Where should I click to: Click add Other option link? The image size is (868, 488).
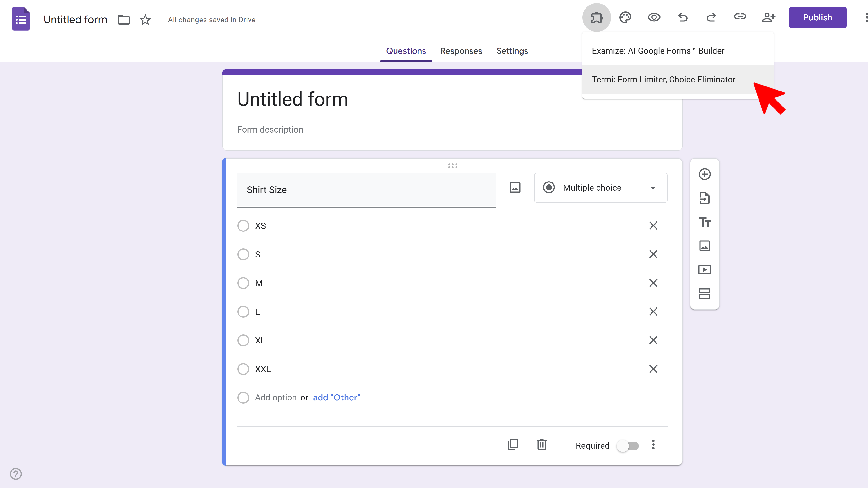coord(336,397)
